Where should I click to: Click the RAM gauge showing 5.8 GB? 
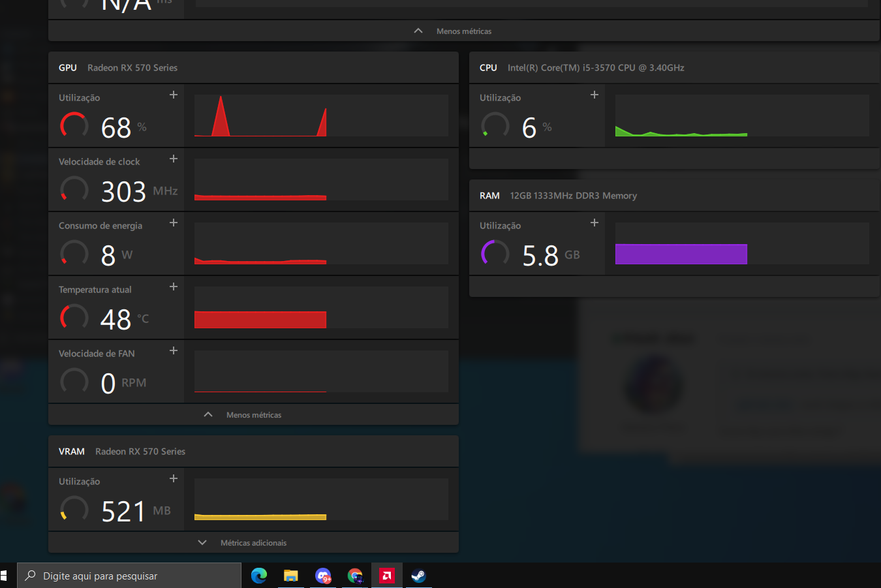pos(495,253)
